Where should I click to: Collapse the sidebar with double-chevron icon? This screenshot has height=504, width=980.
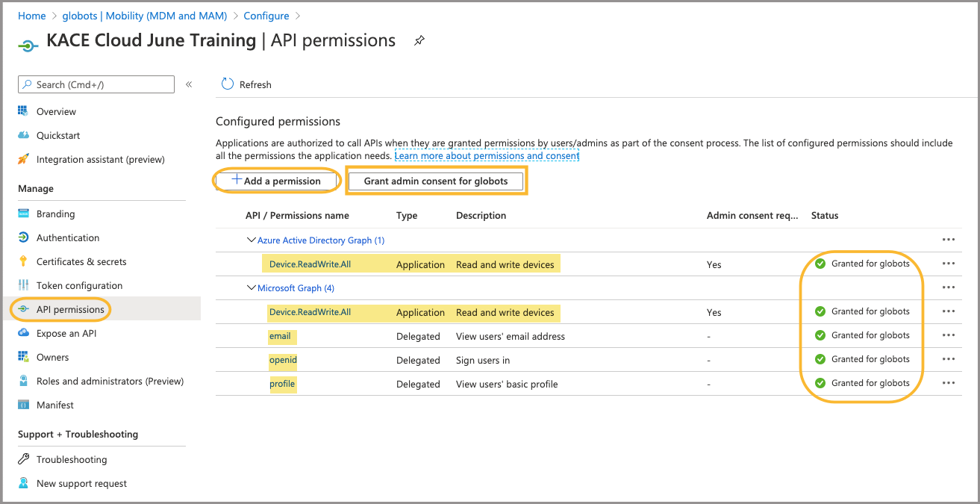pos(189,84)
